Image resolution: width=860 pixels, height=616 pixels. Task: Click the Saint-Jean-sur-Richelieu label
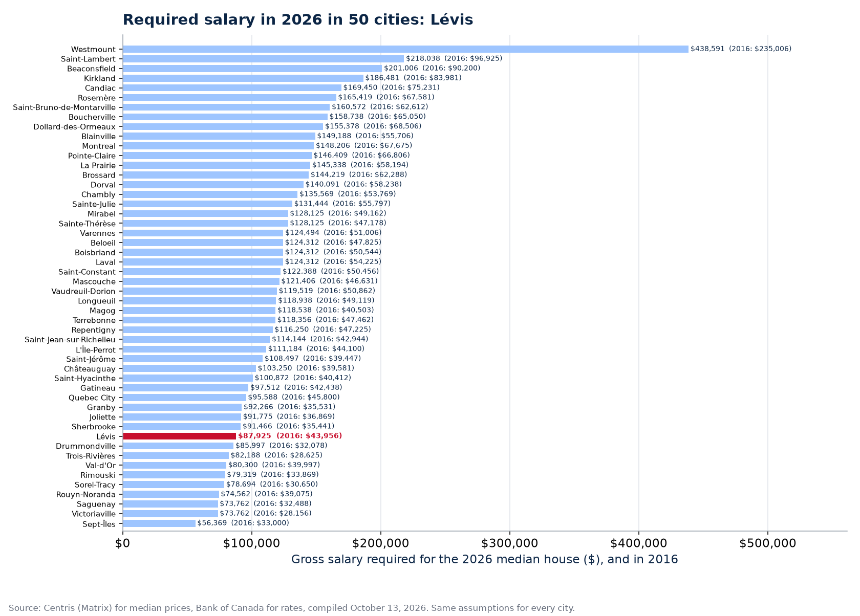point(70,340)
